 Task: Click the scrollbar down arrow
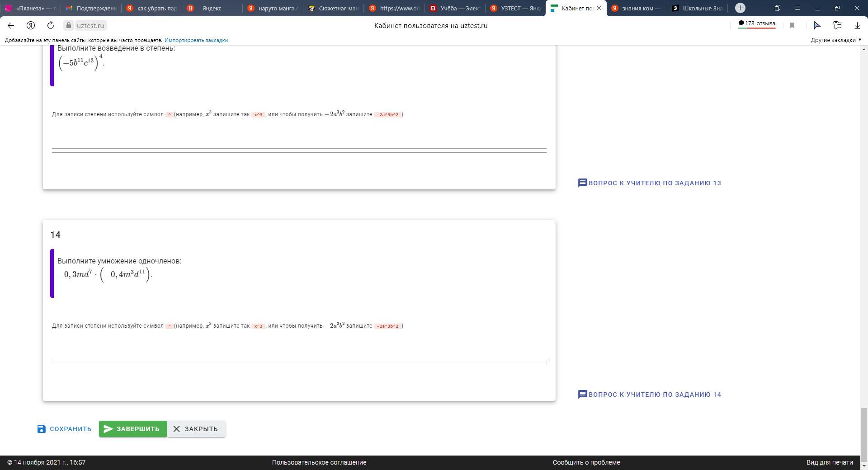tap(864, 466)
